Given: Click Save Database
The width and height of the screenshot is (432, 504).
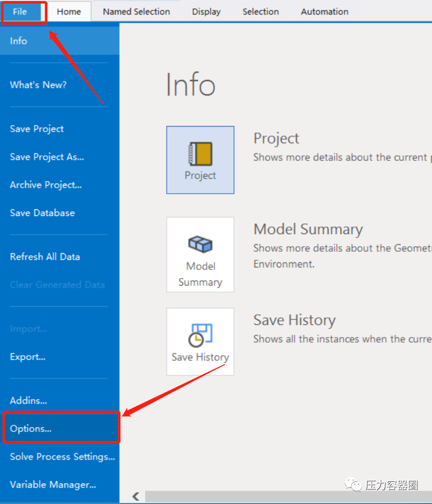Looking at the screenshot, I should click(x=42, y=213).
